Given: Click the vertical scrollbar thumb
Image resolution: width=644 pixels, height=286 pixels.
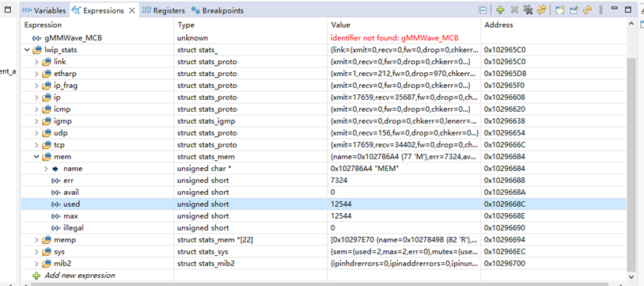Looking at the screenshot, I should pos(631,164).
